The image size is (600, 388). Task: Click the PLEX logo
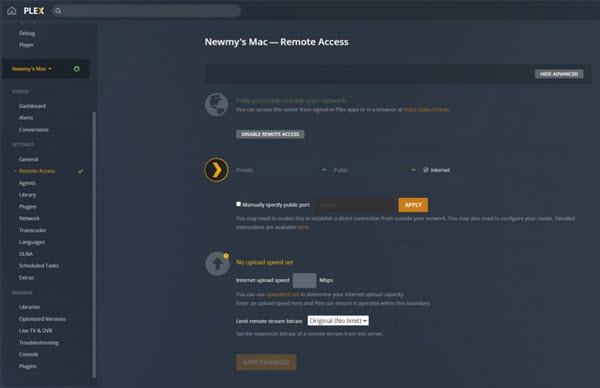34,11
